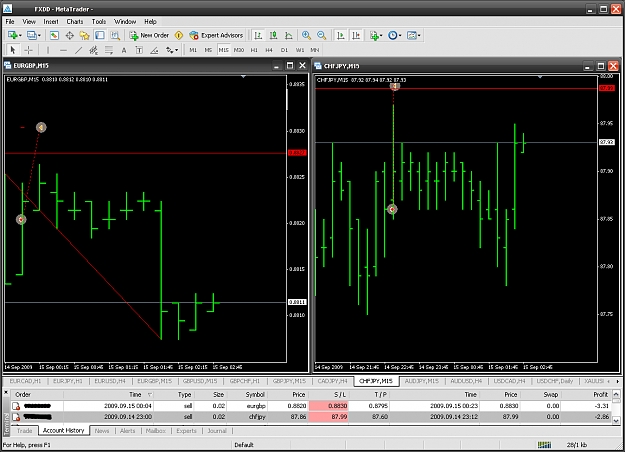Set timeframe to D1
The height and width of the screenshot is (452, 625).
tap(284, 50)
